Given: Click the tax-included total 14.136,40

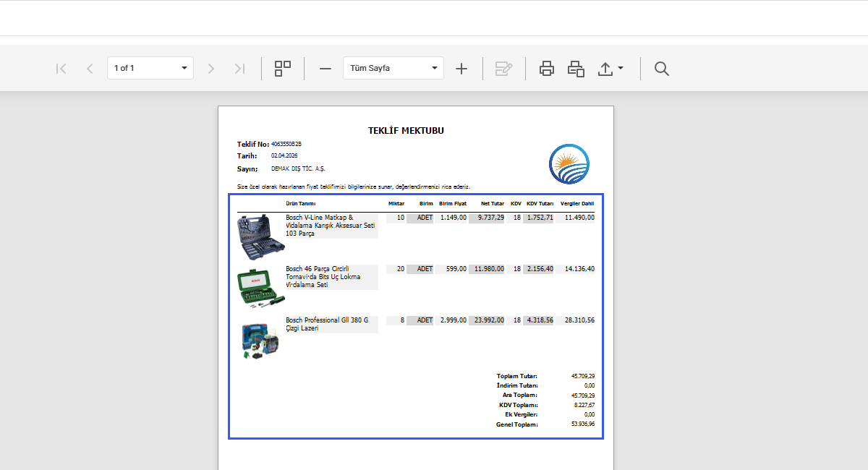Looking at the screenshot, I should tap(579, 269).
